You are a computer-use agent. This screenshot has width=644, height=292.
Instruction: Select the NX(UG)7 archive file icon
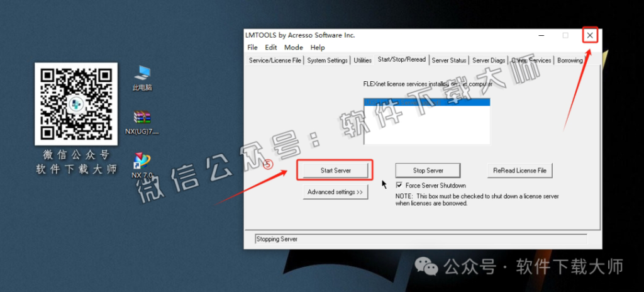(x=142, y=118)
